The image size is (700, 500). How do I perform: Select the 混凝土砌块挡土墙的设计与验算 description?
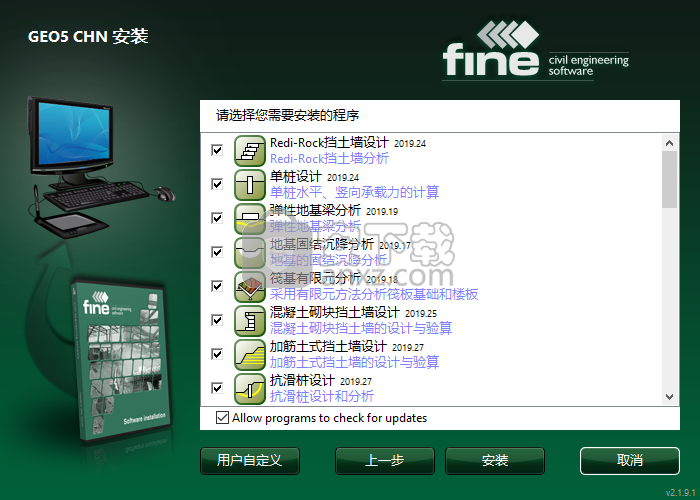(x=361, y=328)
